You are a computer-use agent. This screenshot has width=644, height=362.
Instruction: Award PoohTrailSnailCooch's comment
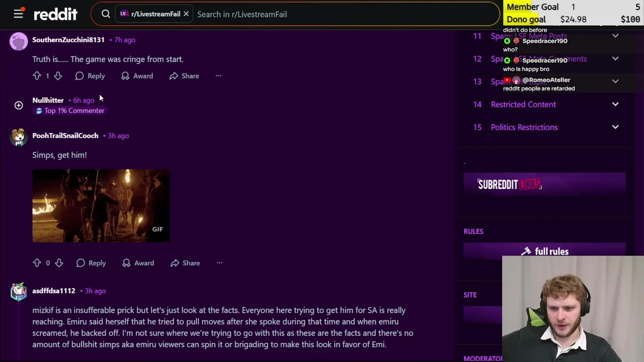coord(138,263)
